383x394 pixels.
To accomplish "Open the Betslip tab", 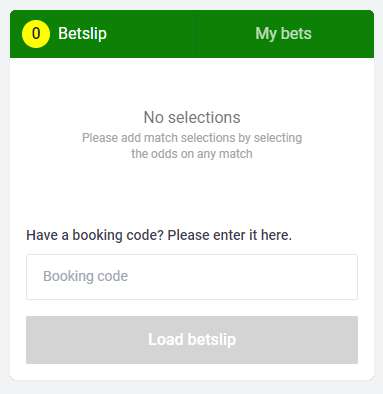I will click(103, 34).
